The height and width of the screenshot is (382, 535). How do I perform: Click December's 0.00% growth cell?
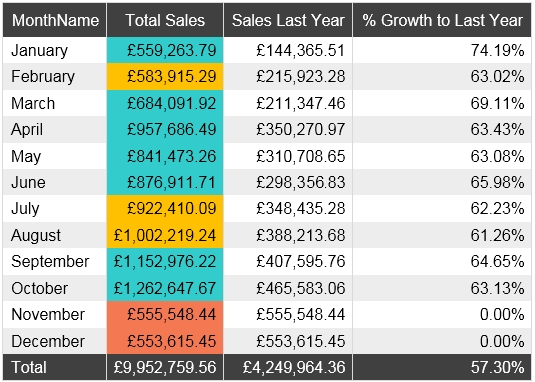(x=442, y=341)
